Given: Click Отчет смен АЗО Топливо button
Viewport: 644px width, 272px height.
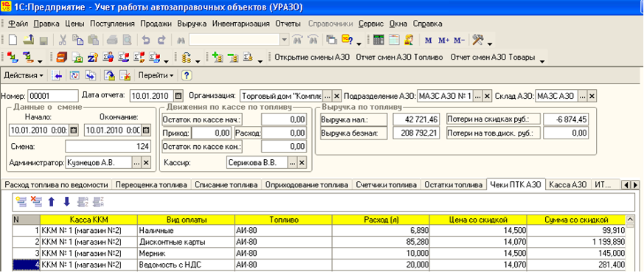Looking at the screenshot, I should pos(400,57).
